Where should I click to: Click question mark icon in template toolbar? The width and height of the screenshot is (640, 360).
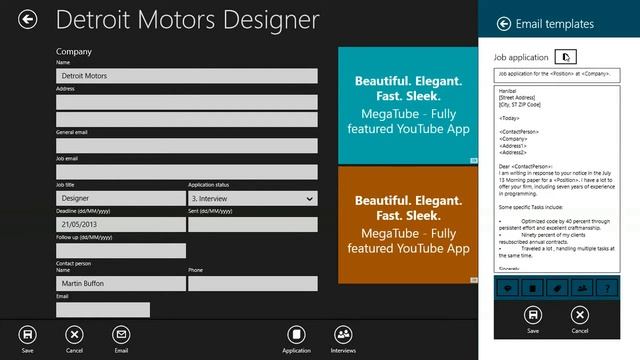pos(607,288)
